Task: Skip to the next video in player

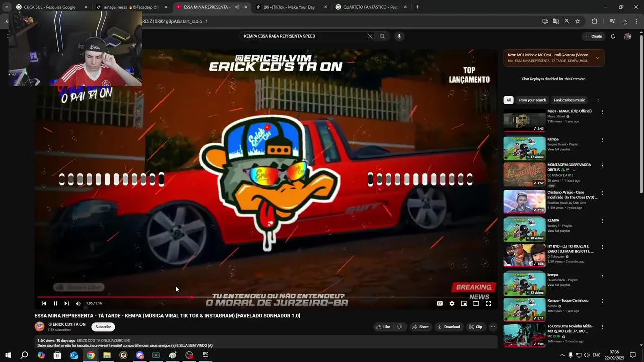Action: [x=66, y=303]
